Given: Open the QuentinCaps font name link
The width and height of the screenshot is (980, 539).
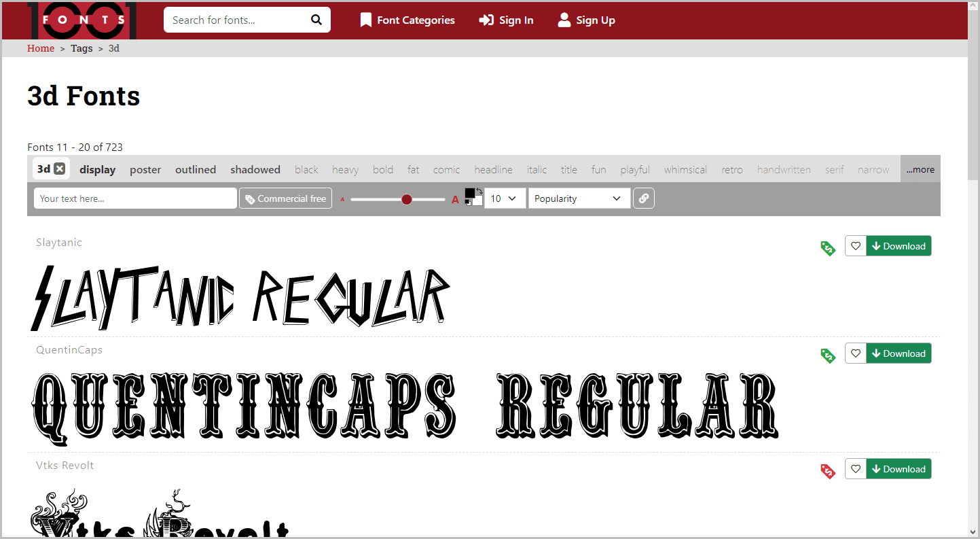Looking at the screenshot, I should tap(69, 350).
